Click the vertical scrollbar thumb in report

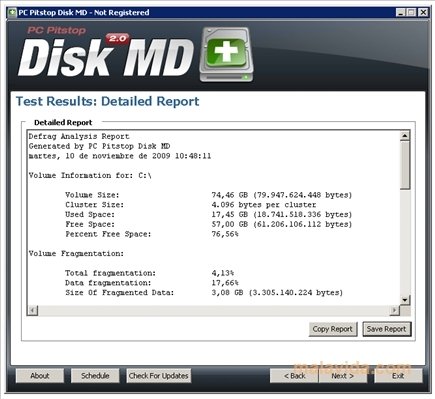[x=405, y=165]
